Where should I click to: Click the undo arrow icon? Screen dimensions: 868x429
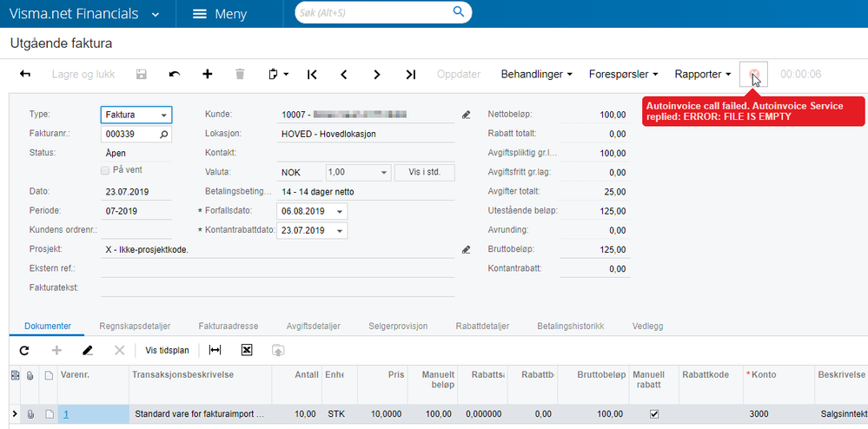(175, 74)
